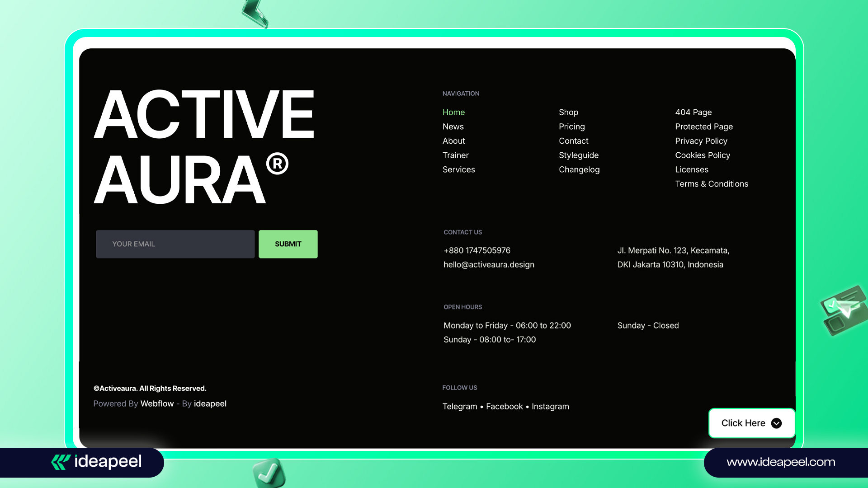Click the registered trademark symbol
The width and height of the screenshot is (868, 488).
277,164
